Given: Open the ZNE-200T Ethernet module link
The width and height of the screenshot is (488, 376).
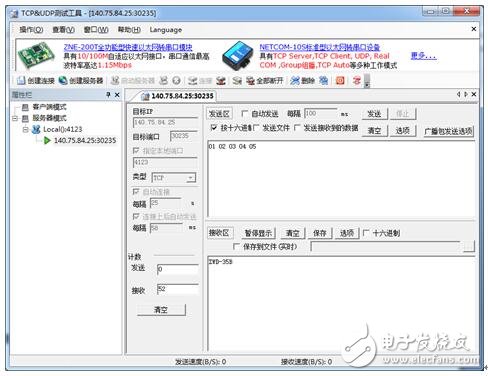Looking at the screenshot, I should pyautogui.click(x=128, y=47).
